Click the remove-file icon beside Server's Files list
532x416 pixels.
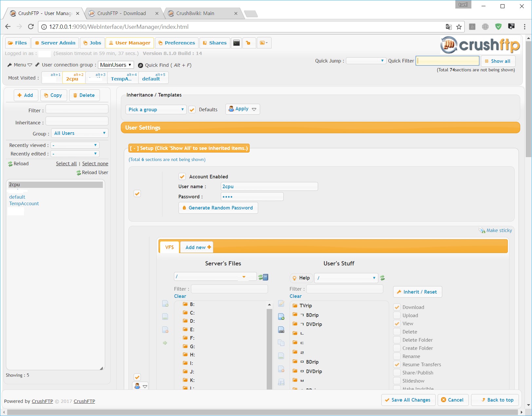(x=165, y=330)
